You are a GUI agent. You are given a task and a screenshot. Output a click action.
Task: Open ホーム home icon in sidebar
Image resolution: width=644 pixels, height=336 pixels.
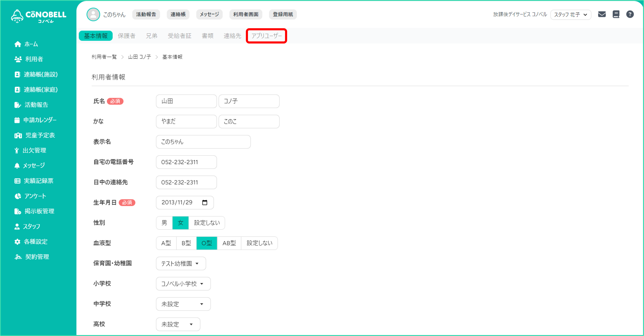18,44
